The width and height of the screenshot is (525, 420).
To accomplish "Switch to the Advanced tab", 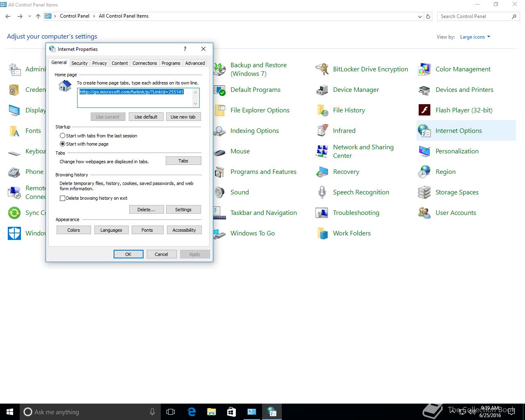I will [x=195, y=63].
